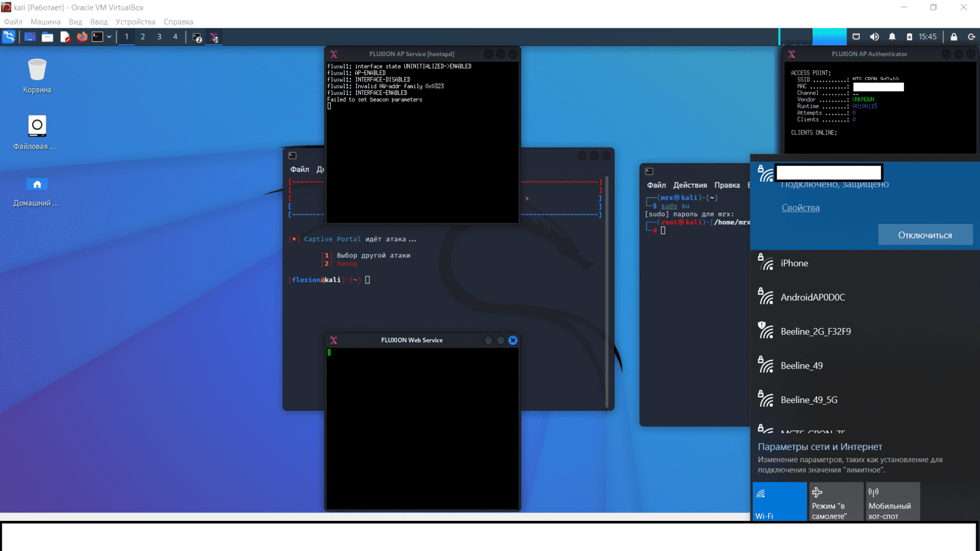980x551 pixels.
Task: Click the Failed to set beacon parameters line
Action: pyautogui.click(x=374, y=99)
